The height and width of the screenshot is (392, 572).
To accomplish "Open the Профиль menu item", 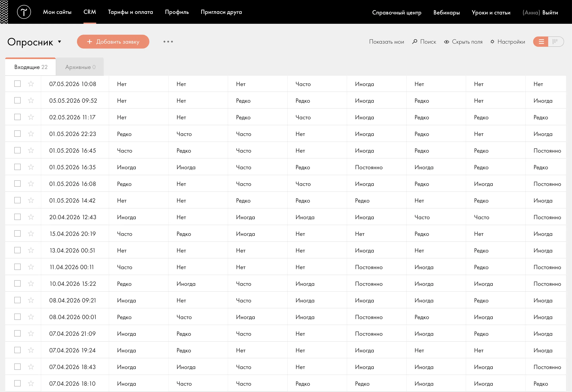I will (x=177, y=12).
